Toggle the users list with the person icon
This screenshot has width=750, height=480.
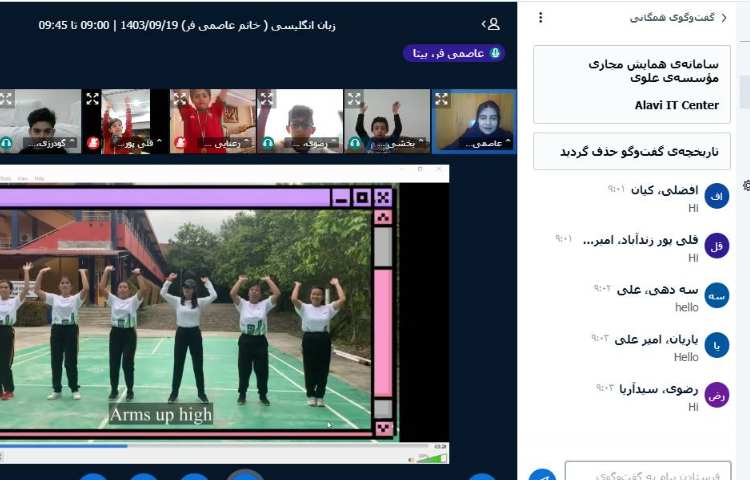point(491,24)
